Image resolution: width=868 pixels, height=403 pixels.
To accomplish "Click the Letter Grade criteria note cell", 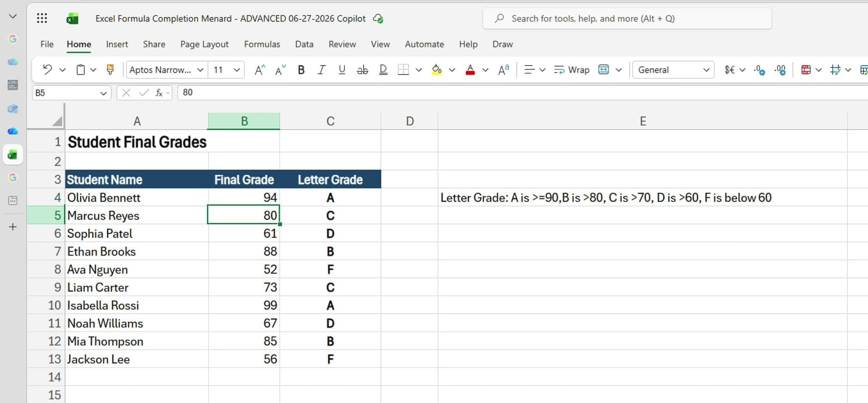I will 643,198.
